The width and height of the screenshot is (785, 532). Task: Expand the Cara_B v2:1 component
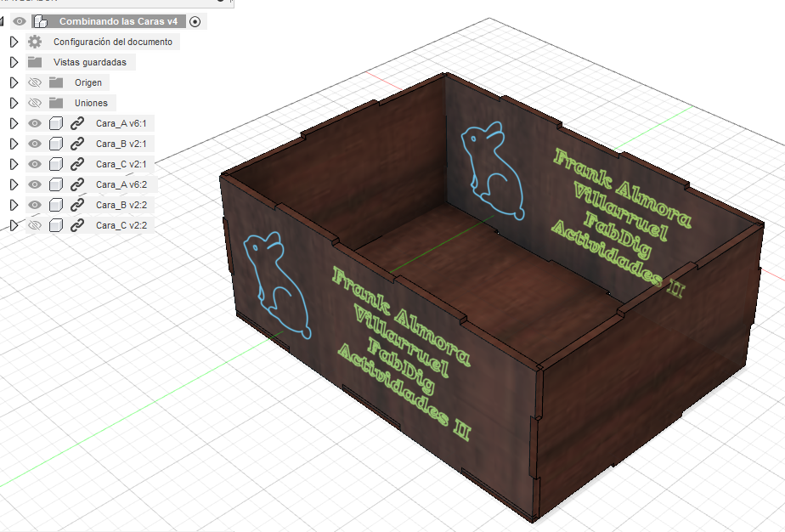click(x=14, y=144)
